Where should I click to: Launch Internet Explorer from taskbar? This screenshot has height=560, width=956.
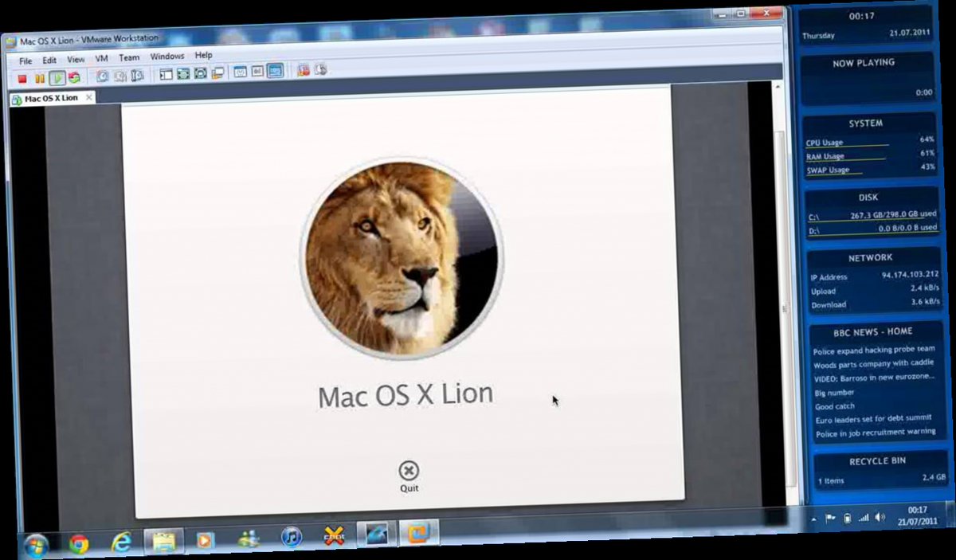pyautogui.click(x=121, y=542)
